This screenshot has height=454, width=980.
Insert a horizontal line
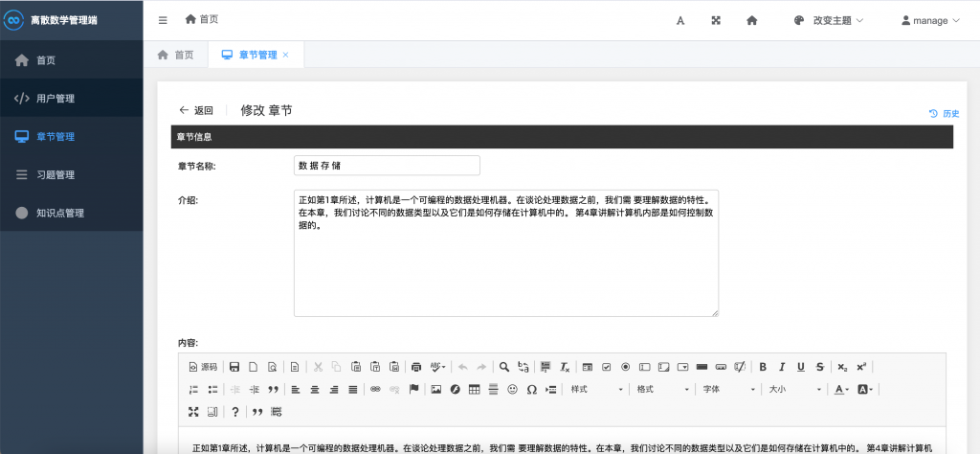coord(493,389)
